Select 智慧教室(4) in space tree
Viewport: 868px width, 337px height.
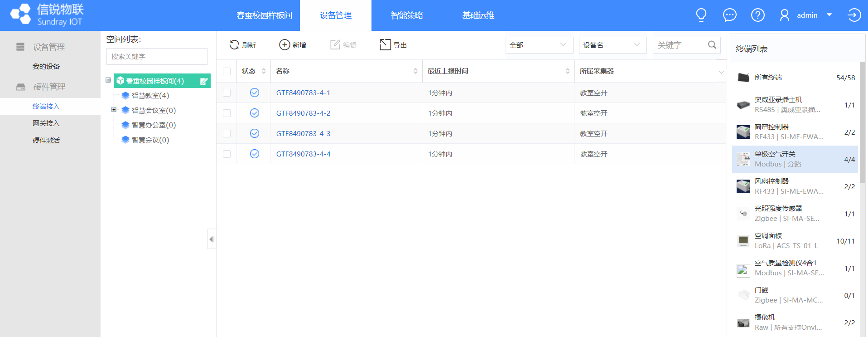[x=145, y=95]
